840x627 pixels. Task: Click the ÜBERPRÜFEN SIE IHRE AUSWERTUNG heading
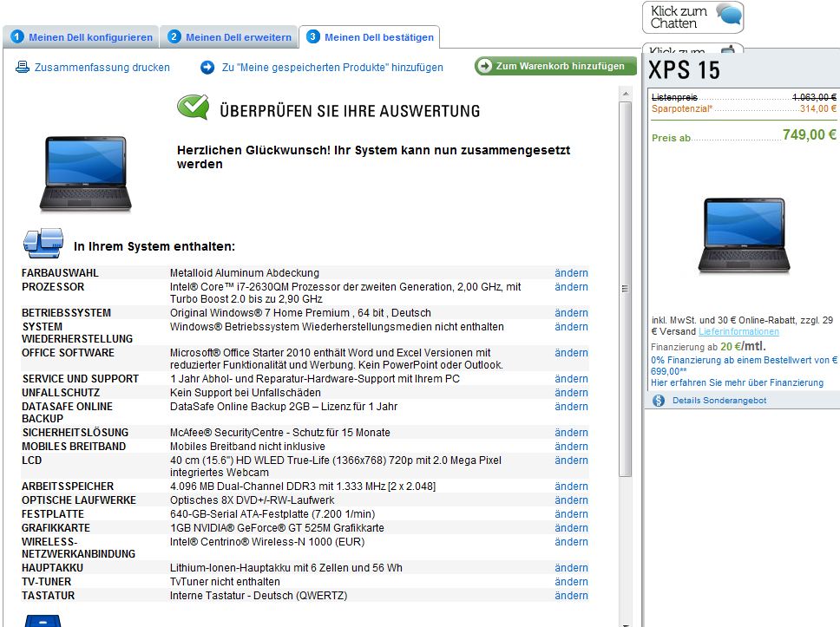[350, 111]
